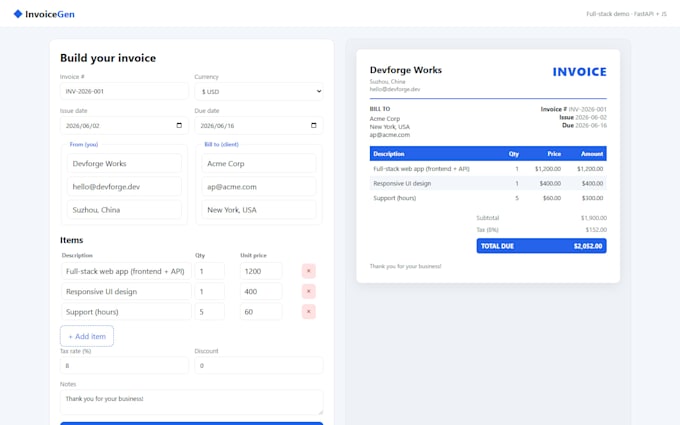This screenshot has height=425, width=680.
Task: Open the Due date calendar picker icon
Action: [x=314, y=125]
